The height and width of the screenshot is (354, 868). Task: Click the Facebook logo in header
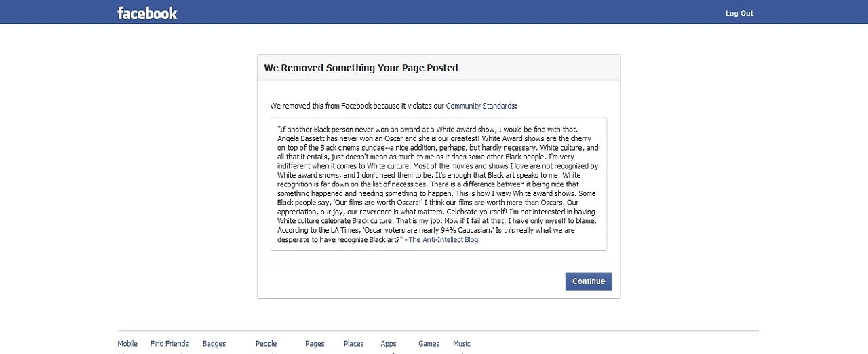coord(147,13)
